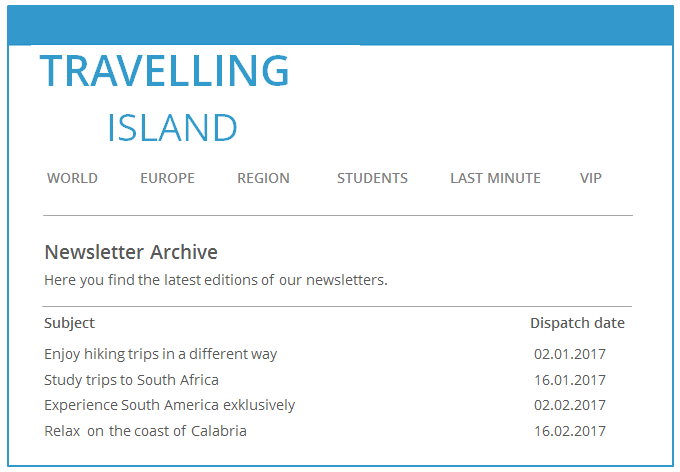The height and width of the screenshot is (472, 680).
Task: Select the VIP navigation item
Action: point(591,178)
